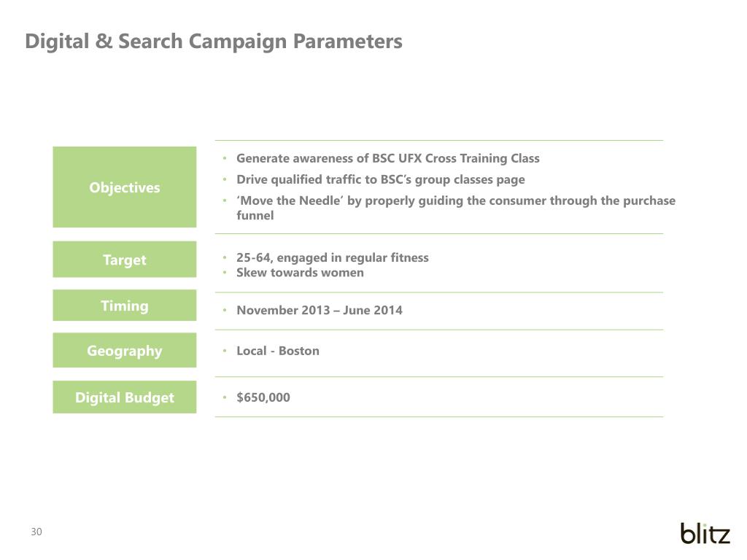Select Generate awareness of BSC UFX bullet

coord(388,158)
